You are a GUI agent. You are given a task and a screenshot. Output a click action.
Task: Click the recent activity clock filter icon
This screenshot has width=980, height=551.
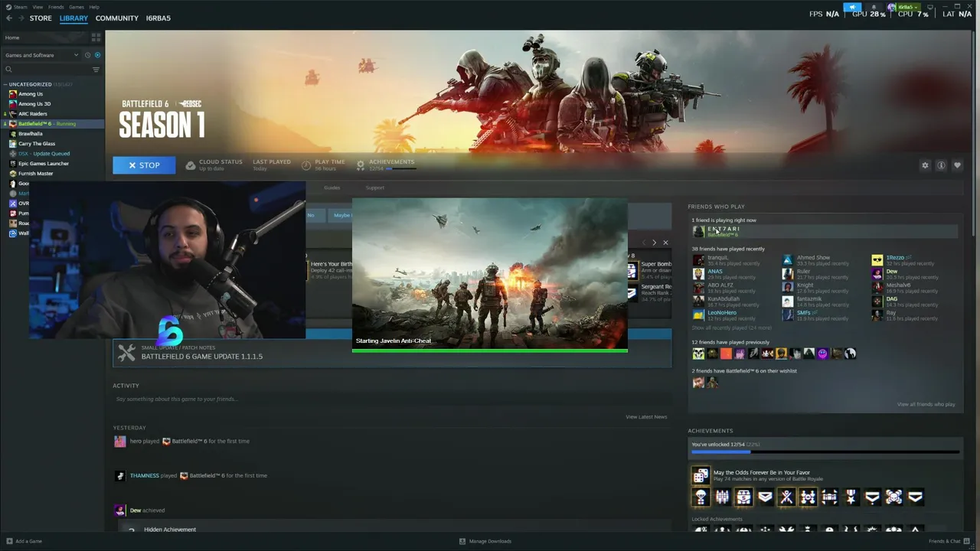[x=87, y=55]
